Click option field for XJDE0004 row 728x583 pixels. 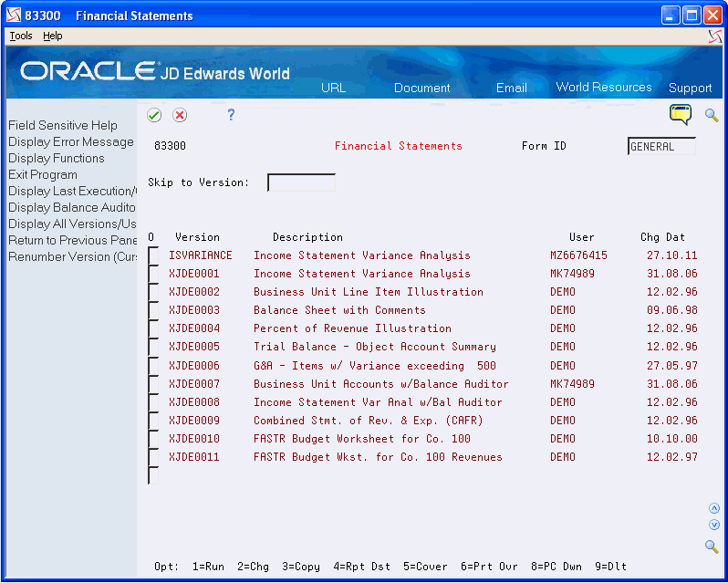pyautogui.click(x=153, y=328)
